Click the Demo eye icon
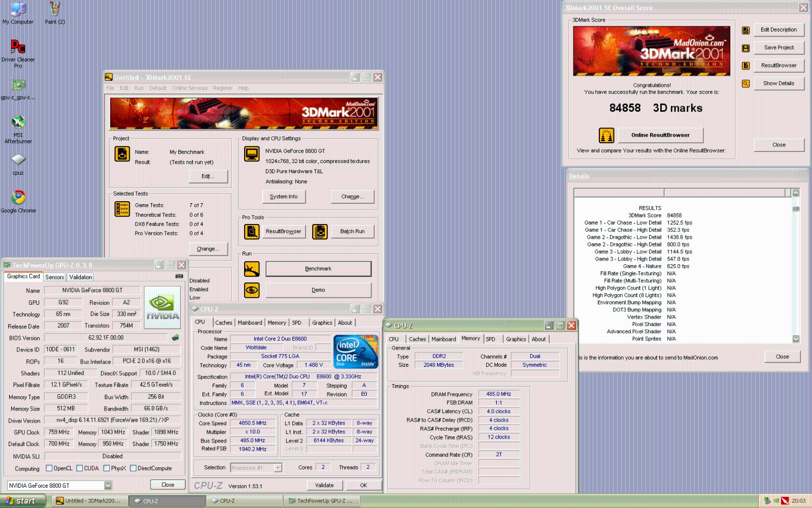The width and height of the screenshot is (812, 508). point(252,290)
